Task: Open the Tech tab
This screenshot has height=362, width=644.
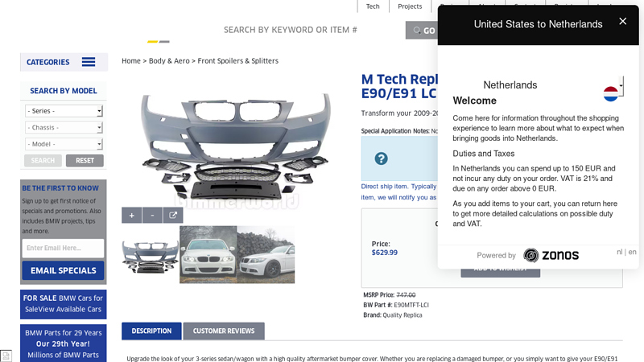Action: tap(373, 6)
